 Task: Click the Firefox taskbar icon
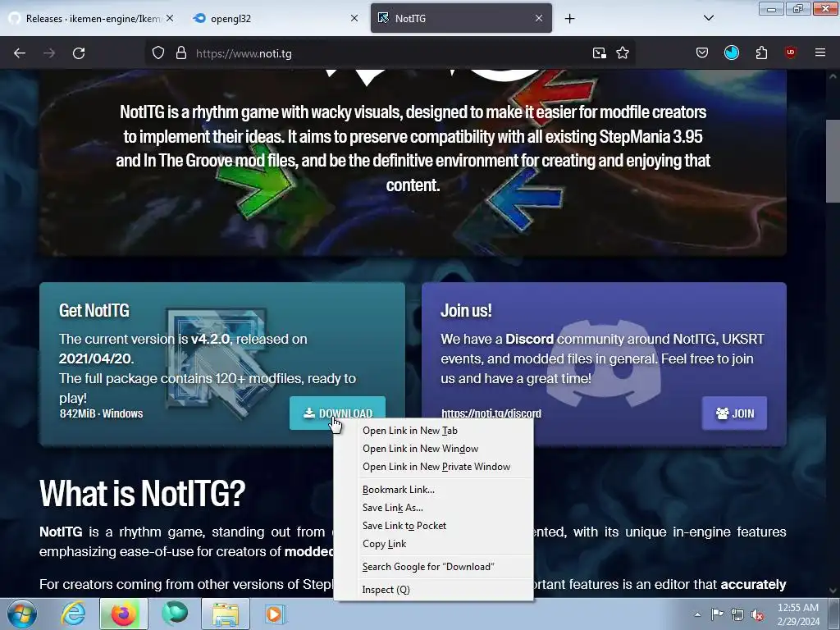tap(123, 614)
